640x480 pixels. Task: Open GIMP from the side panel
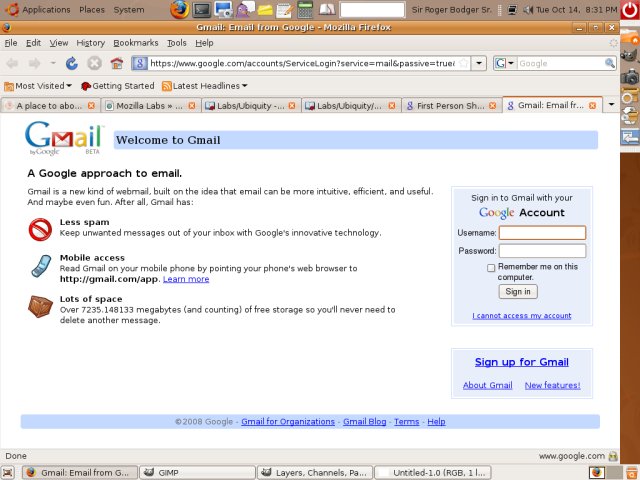[629, 56]
